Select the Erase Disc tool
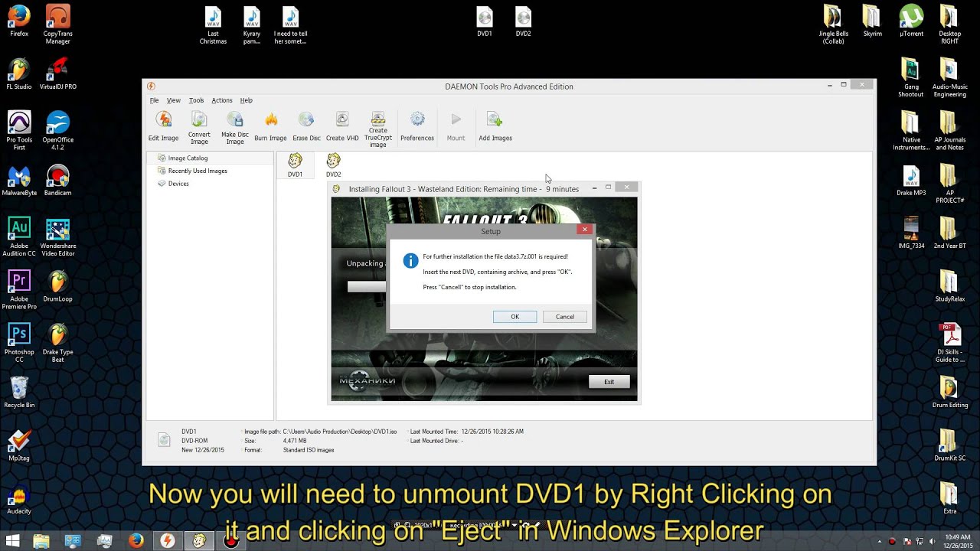This screenshot has width=980, height=551. pos(306,126)
